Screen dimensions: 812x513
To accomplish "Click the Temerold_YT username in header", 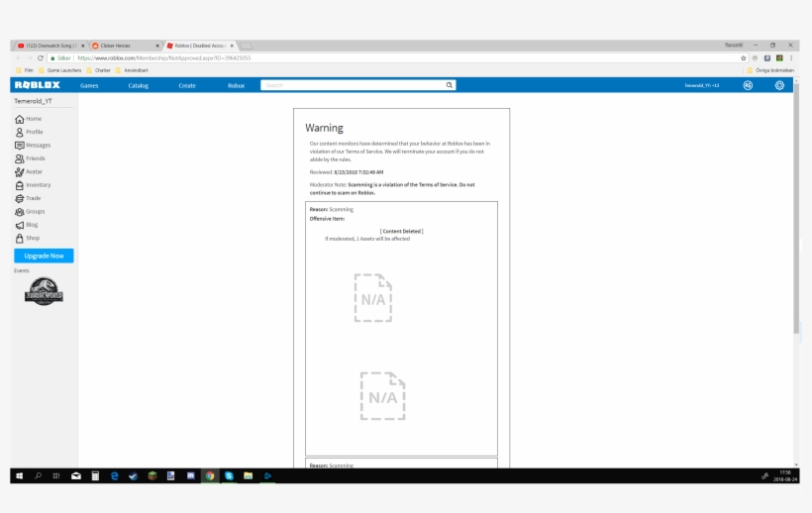I will coord(702,85).
